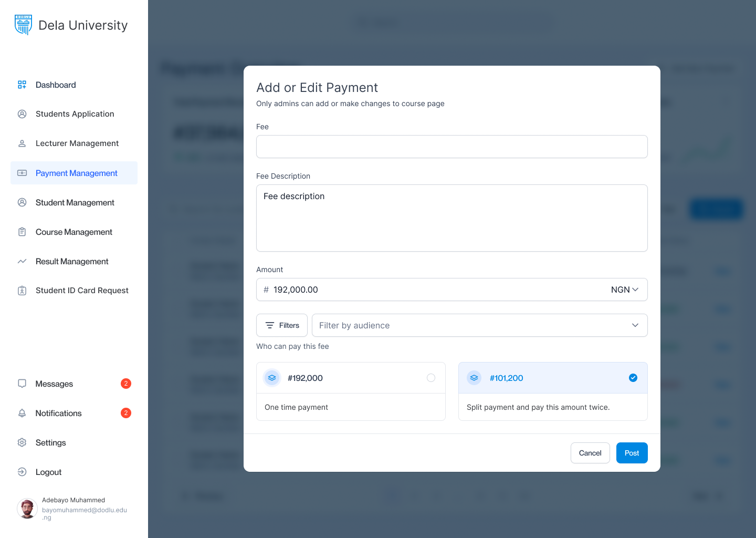The width and height of the screenshot is (756, 538).
Task: Open the NGN currency dropdown
Action: 624,289
